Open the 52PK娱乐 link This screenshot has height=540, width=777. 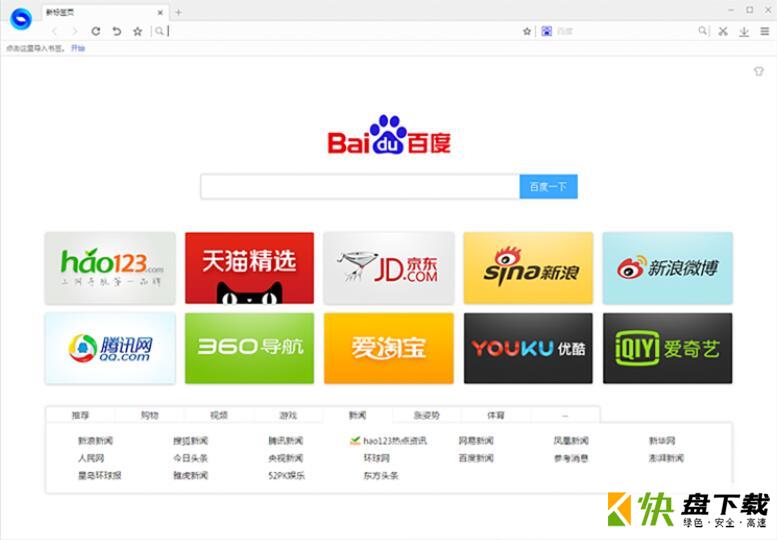[x=286, y=475]
